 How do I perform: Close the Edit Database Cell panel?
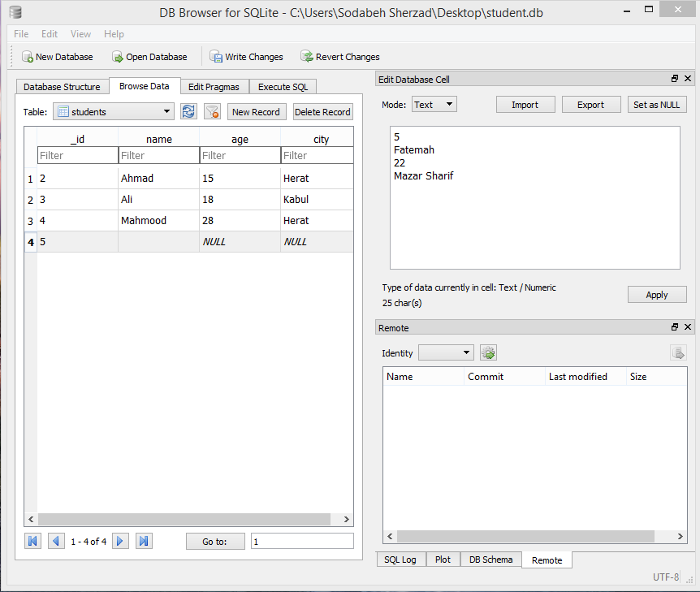688,79
